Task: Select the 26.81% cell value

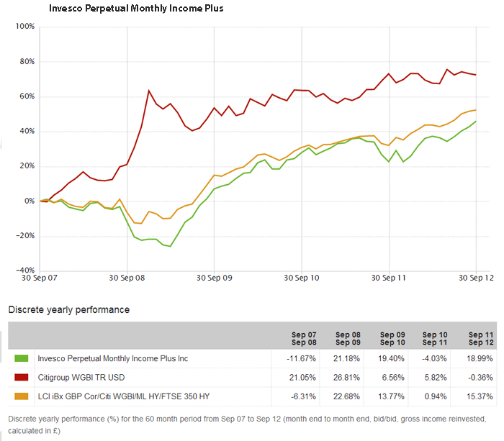Action: click(x=346, y=378)
